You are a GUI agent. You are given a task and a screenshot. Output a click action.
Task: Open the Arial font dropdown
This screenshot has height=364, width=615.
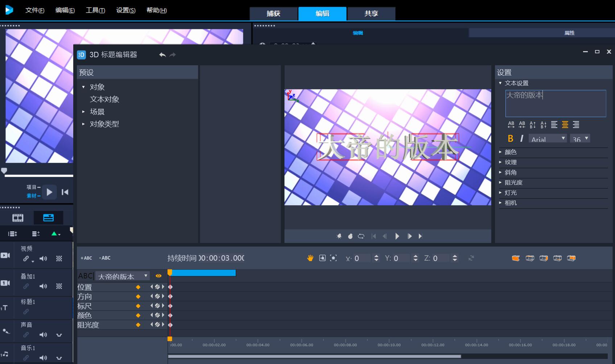click(x=548, y=139)
